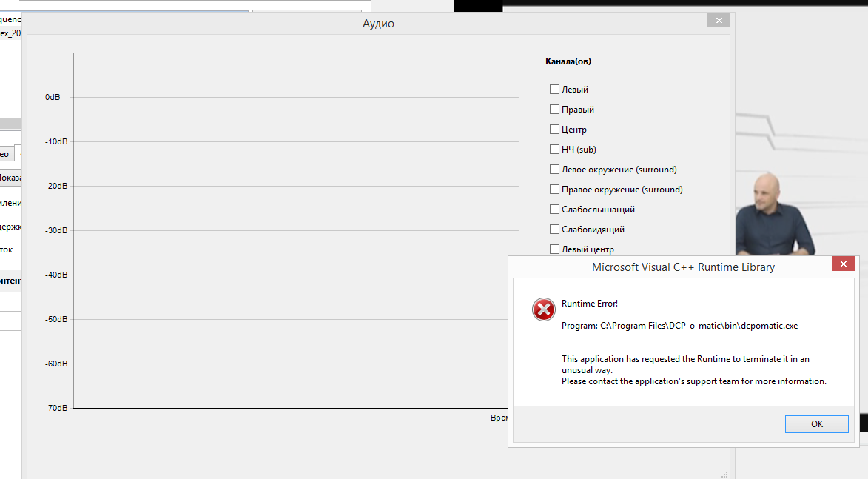
Task: Check the Левый центр channel
Action: [x=554, y=249]
